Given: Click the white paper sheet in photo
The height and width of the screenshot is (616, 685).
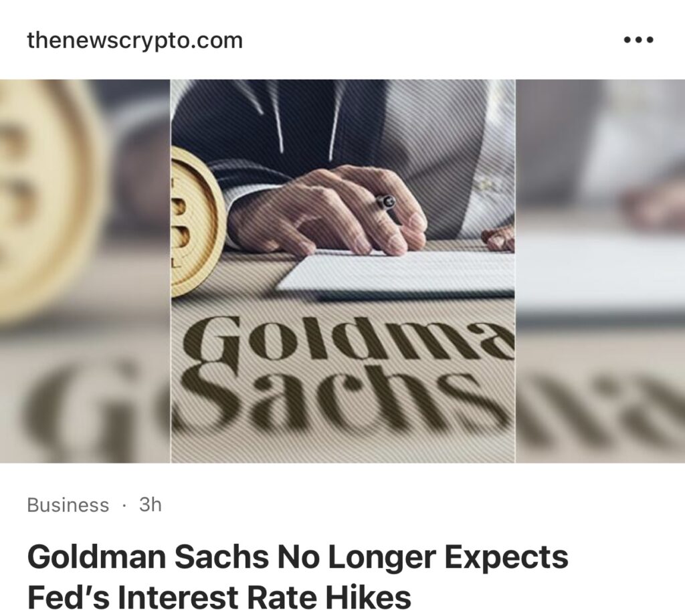Looking at the screenshot, I should point(395,273).
